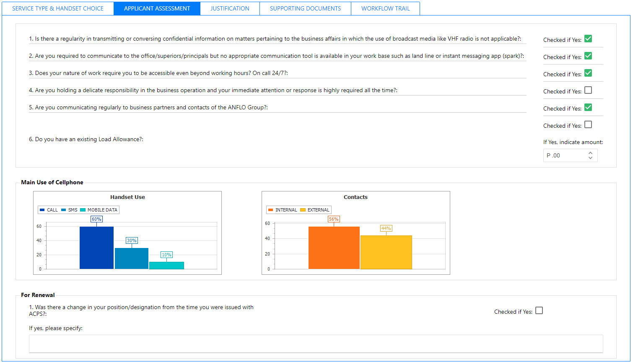Click the up arrow on the amount stepper

point(591,152)
